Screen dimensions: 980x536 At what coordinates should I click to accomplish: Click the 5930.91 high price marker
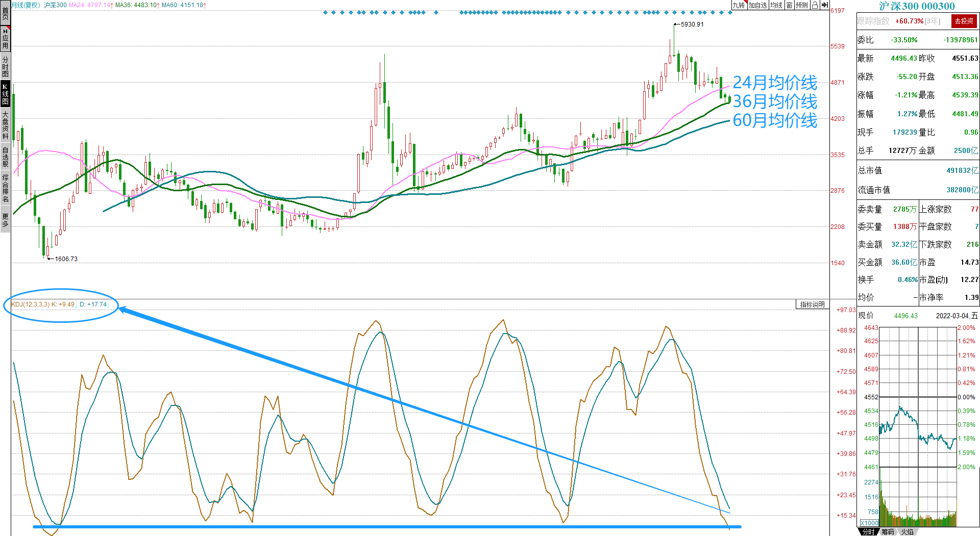click(692, 24)
